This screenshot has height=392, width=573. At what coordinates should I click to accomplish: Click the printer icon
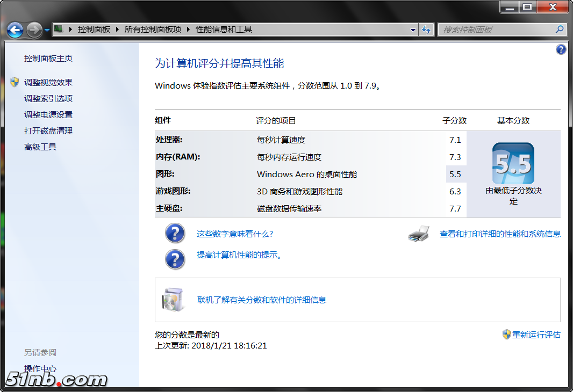pos(419,234)
